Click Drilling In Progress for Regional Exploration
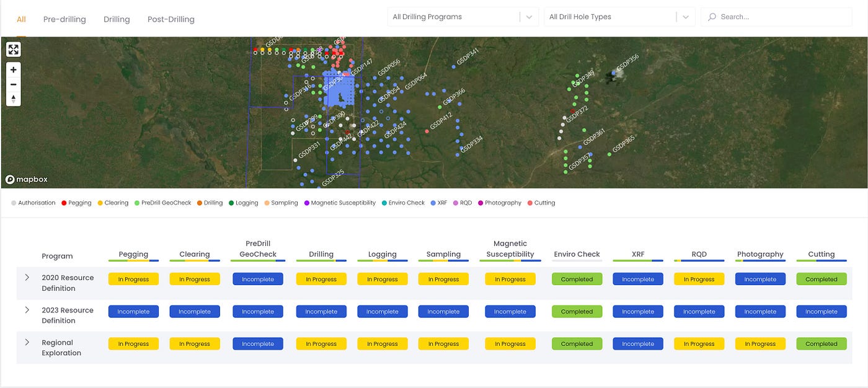This screenshot has width=868, height=388. [321, 344]
